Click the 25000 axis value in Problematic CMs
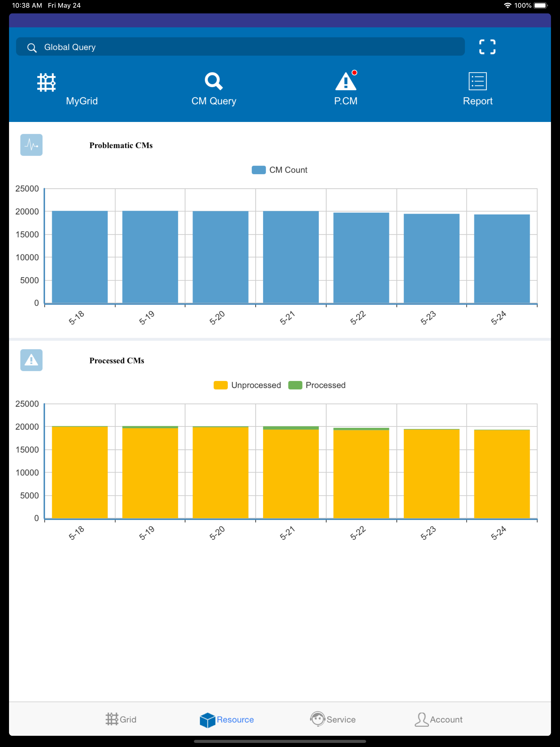Image resolution: width=560 pixels, height=747 pixels. 27,188
